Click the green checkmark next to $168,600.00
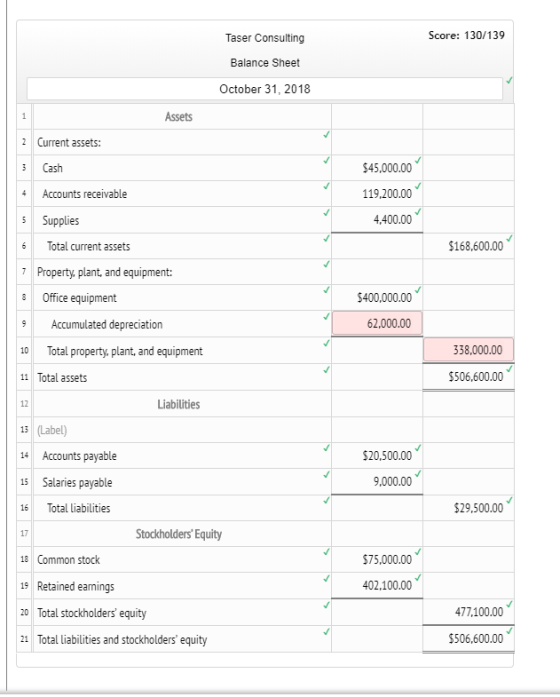 (509, 238)
